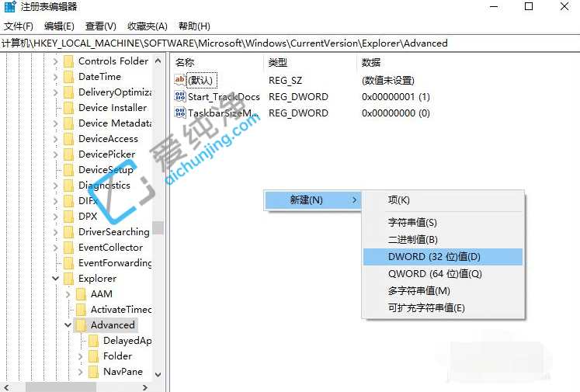
Task: Click the Explorer folder icon
Action: pyautogui.click(x=68, y=279)
